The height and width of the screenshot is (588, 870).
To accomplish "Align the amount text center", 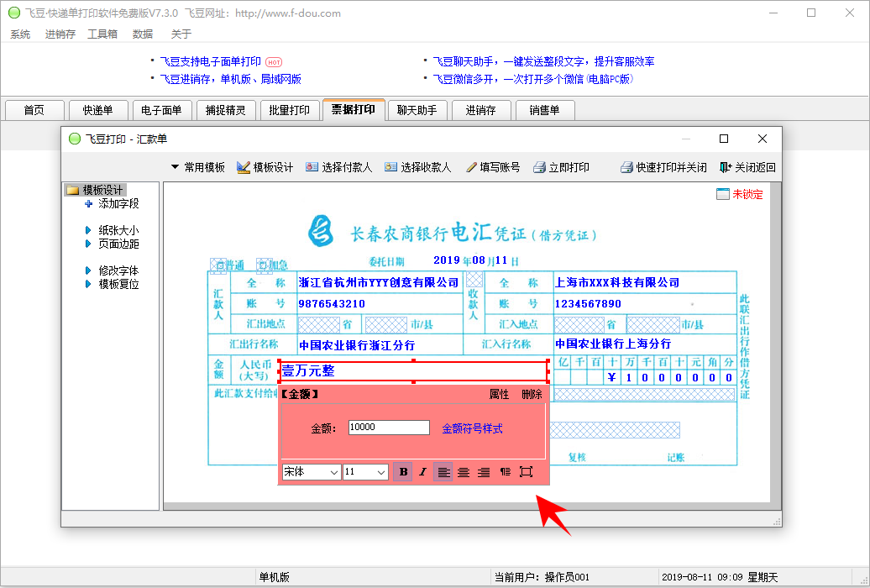I will coord(464,472).
